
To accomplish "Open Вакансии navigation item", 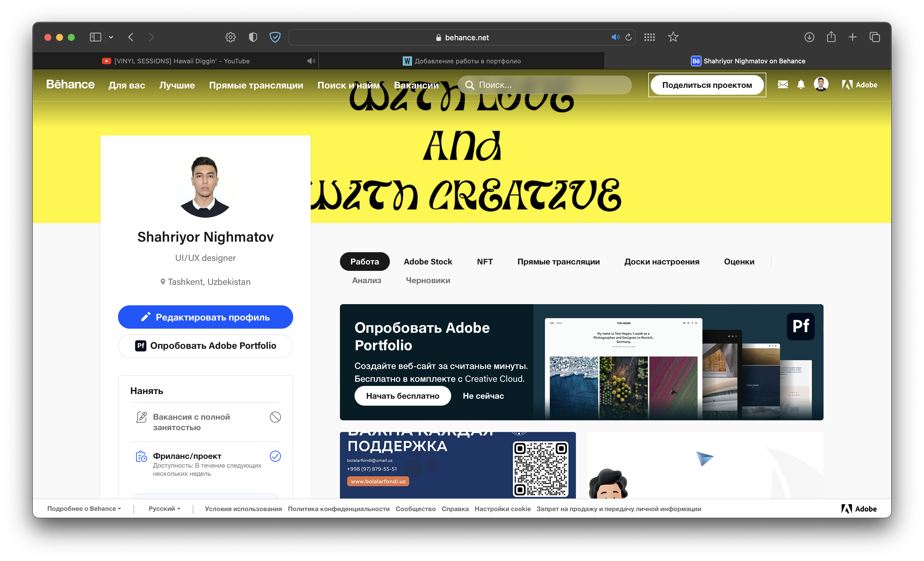I will pyautogui.click(x=416, y=85).
